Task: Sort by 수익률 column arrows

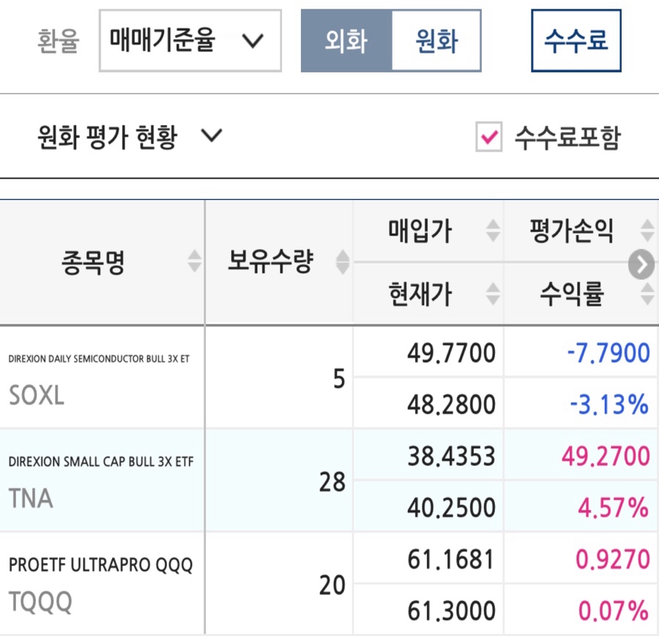Action: [x=647, y=293]
